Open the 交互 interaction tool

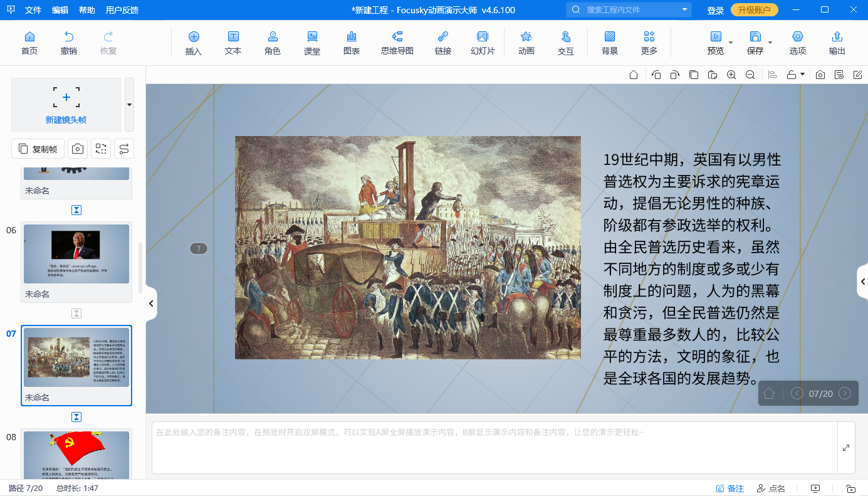[566, 43]
